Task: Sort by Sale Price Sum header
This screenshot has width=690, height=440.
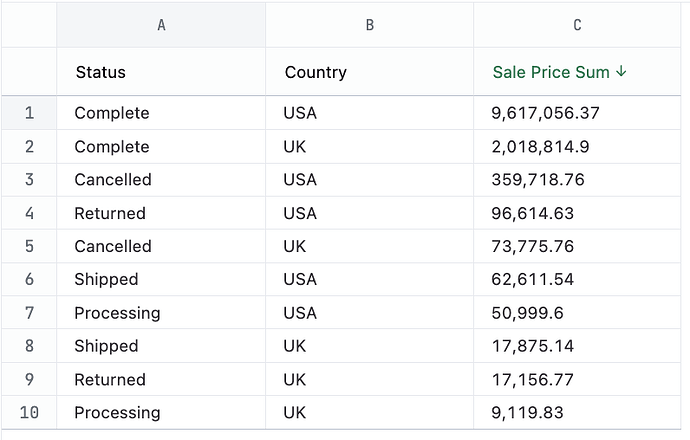Action: [551, 72]
